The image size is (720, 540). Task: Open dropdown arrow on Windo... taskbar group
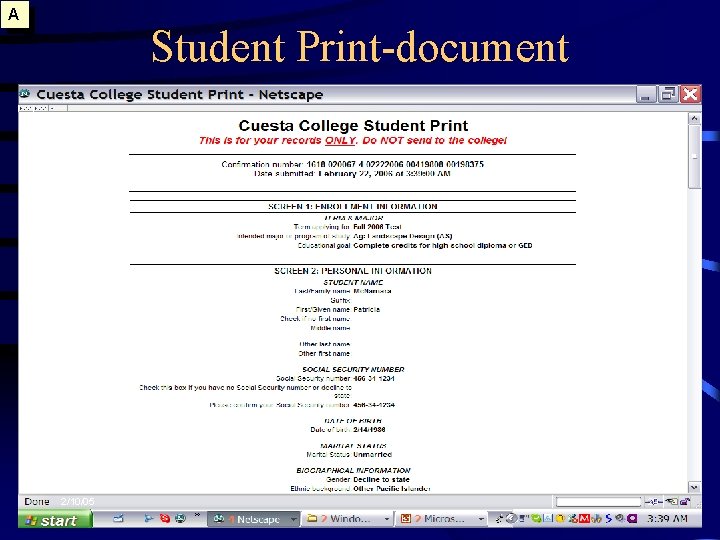[x=387, y=519]
